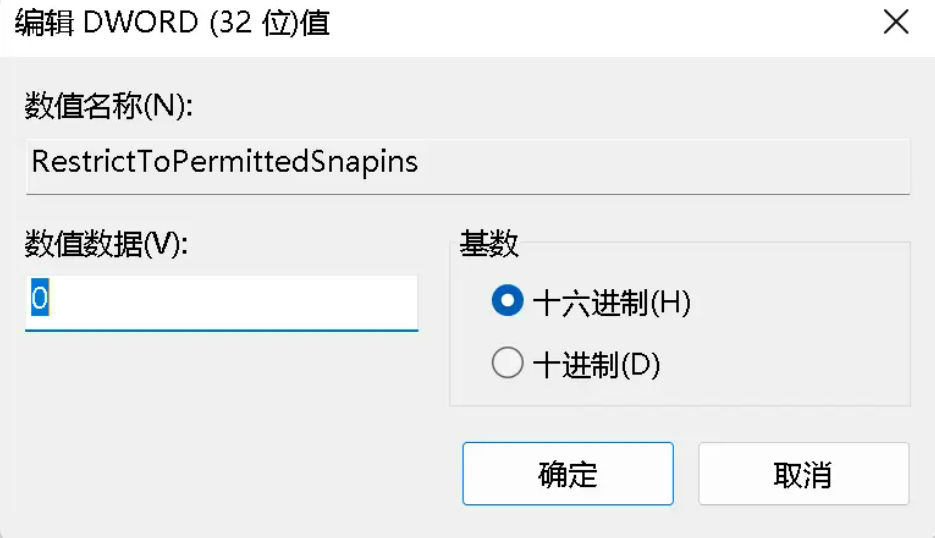Select the 十进制(D) decimal radio button
This screenshot has width=935, height=538.
(x=508, y=365)
